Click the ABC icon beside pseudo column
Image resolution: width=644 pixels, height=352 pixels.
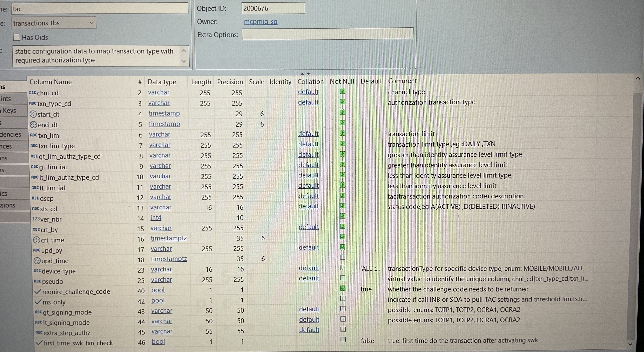37,281
